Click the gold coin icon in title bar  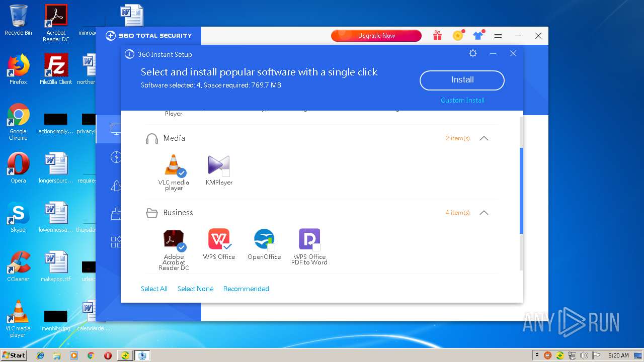tap(458, 35)
